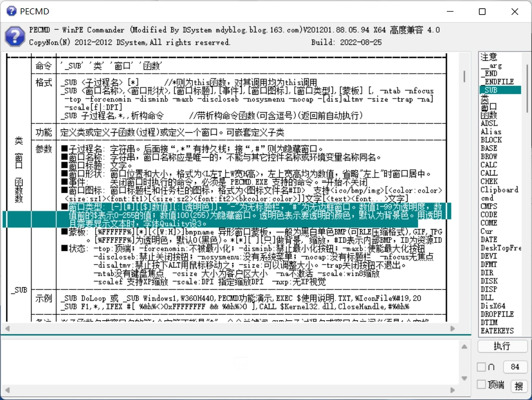Maximize the PECMD window
532x400 pixels.
(x=482, y=12)
